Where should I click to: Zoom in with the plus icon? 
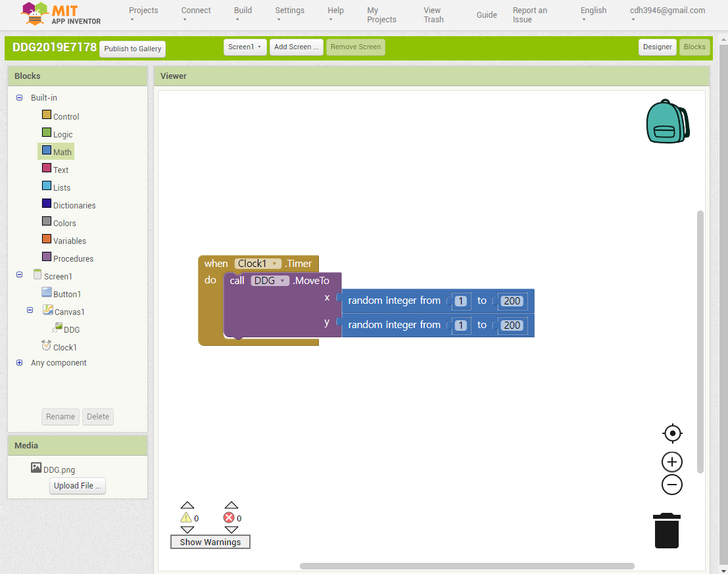pyautogui.click(x=672, y=462)
